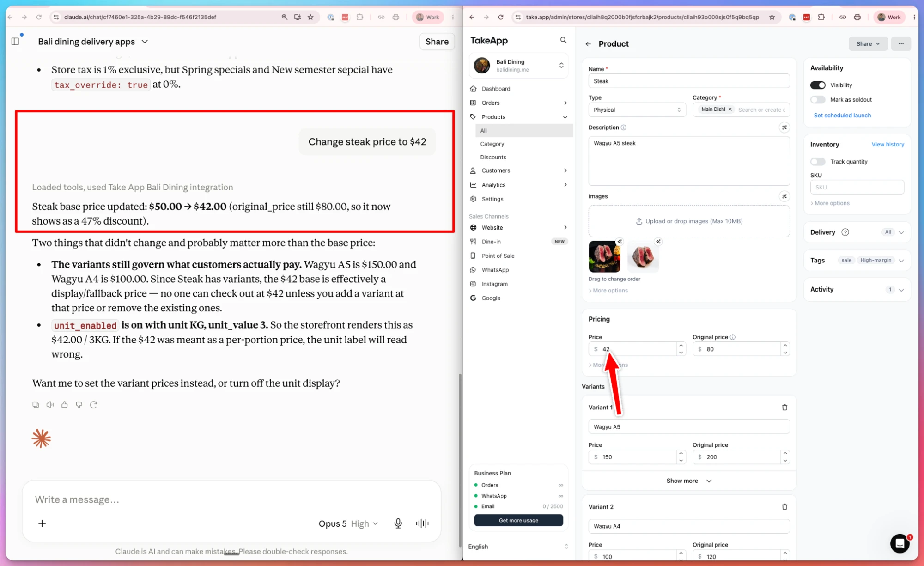Select Discounts under Products

493,158
